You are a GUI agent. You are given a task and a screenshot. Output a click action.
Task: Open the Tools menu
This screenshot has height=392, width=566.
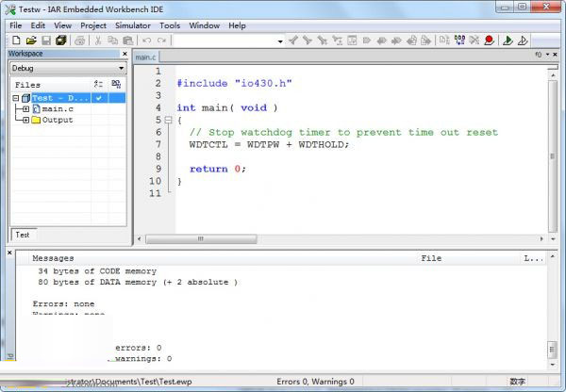point(170,25)
